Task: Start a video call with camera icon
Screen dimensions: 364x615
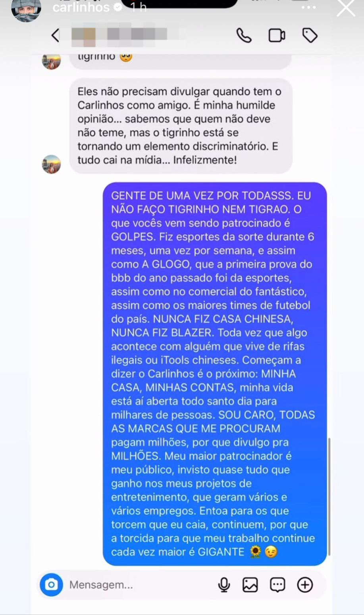Action: [x=277, y=36]
